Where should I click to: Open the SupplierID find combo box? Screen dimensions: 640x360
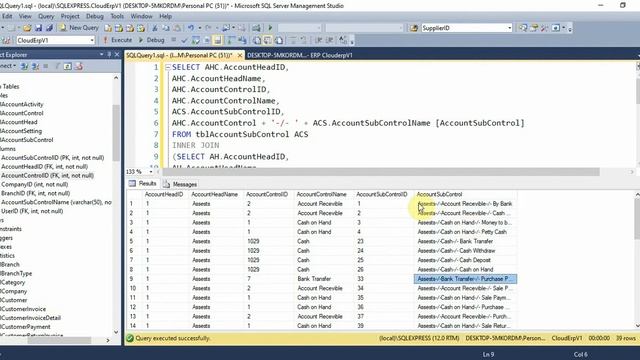pos(466,28)
